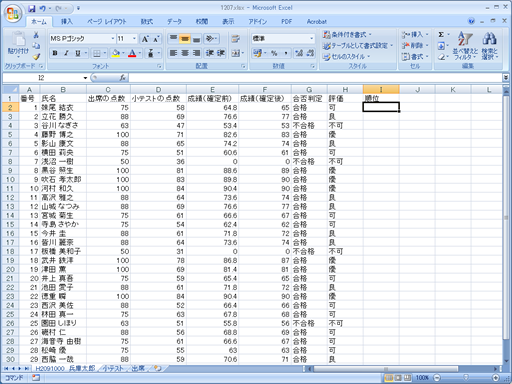This screenshot has height=384, width=512.
Task: Click the Format Painter brush icon
Action: click(x=36, y=56)
